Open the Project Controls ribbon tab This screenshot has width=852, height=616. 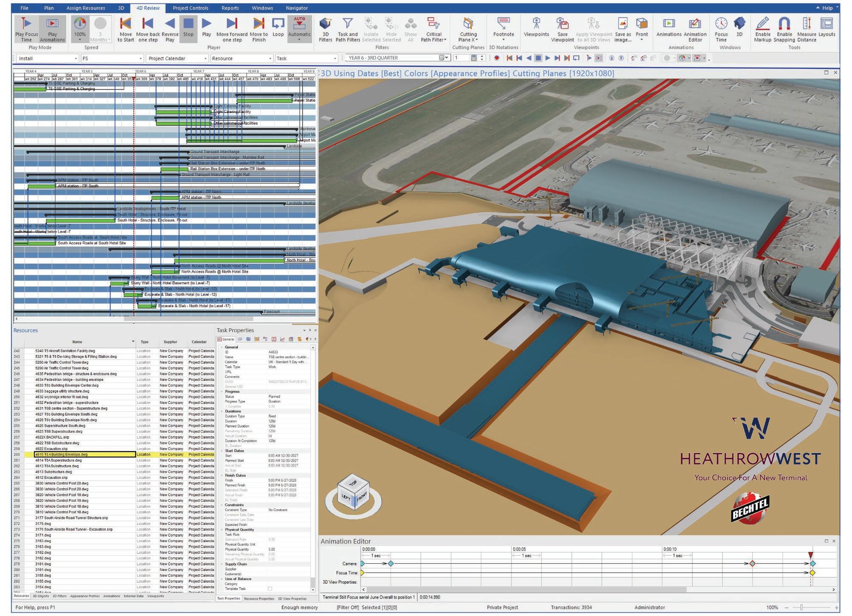pyautogui.click(x=190, y=8)
